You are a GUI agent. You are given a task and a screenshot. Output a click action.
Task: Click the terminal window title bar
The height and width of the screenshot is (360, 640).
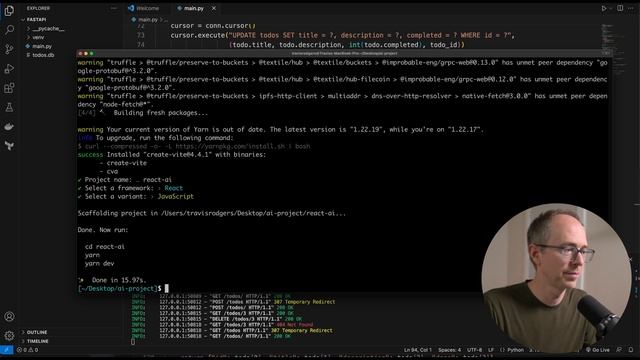click(344, 53)
